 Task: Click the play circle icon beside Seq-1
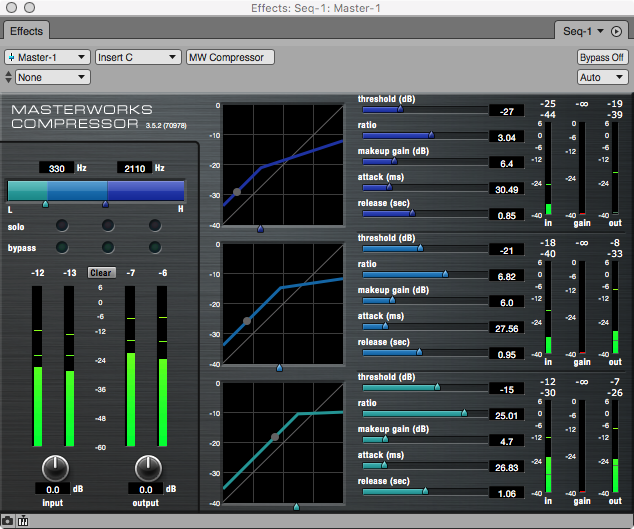[x=616, y=32]
